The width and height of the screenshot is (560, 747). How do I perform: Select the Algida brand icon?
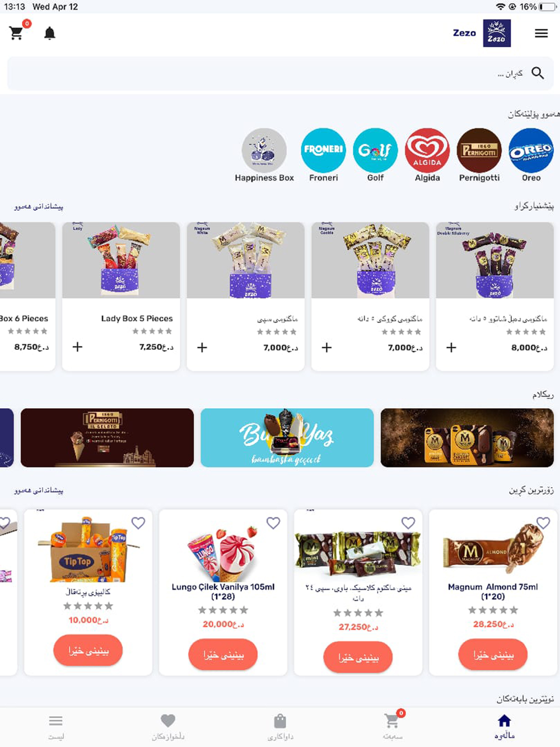427,151
